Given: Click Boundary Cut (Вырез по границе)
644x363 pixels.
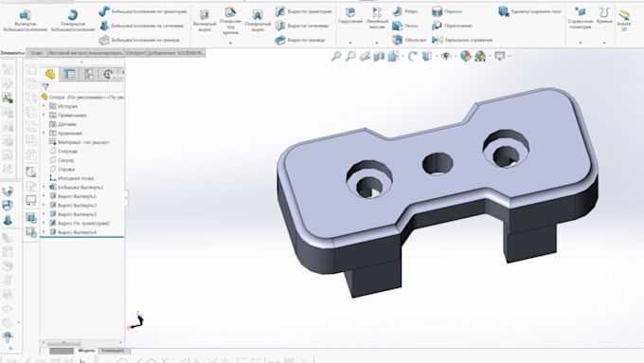Looking at the screenshot, I should 300,41.
